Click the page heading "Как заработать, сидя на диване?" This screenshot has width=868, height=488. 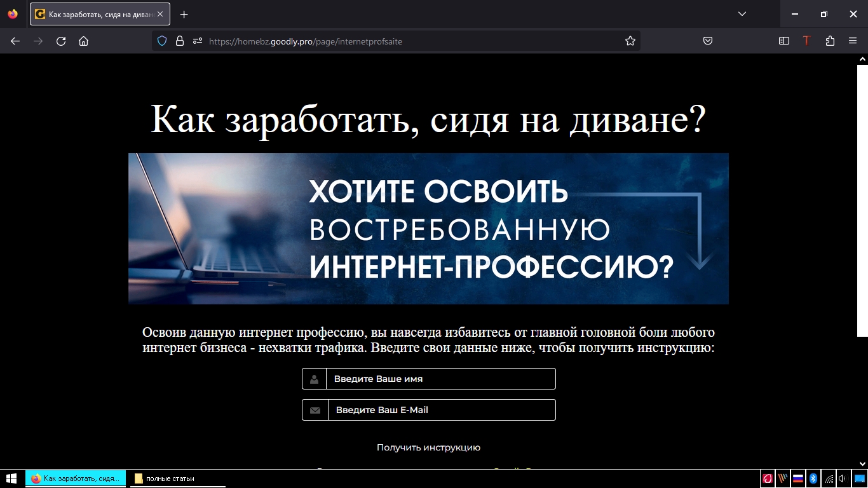(x=428, y=119)
